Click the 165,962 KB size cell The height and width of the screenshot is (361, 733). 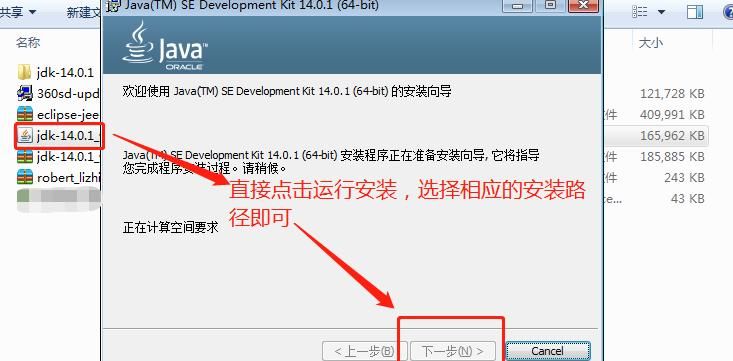(x=672, y=136)
